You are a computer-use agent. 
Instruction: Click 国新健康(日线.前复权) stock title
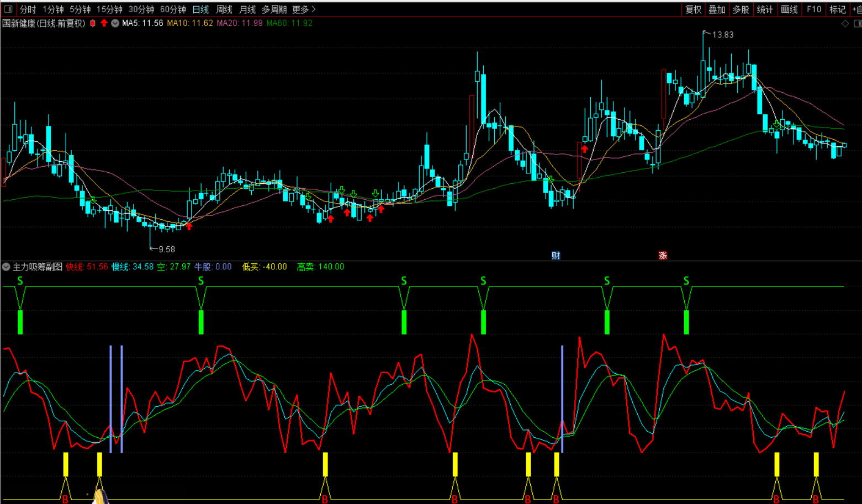(x=44, y=23)
